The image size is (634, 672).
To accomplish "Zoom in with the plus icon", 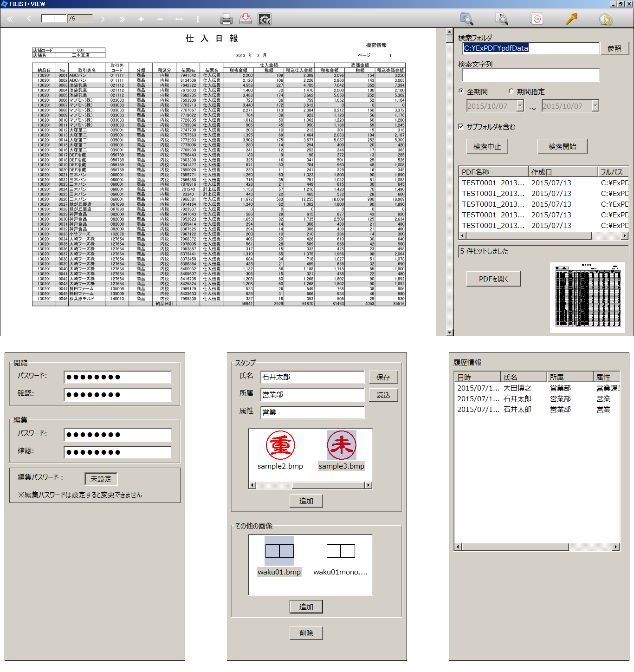I will click(141, 19).
